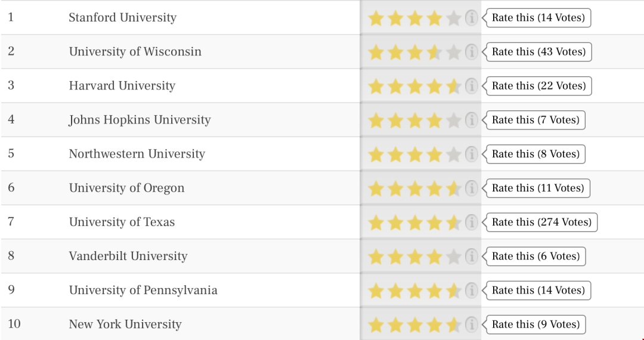Select the first star for Harvard University
Image resolution: width=644 pixels, height=340 pixels.
376,86
